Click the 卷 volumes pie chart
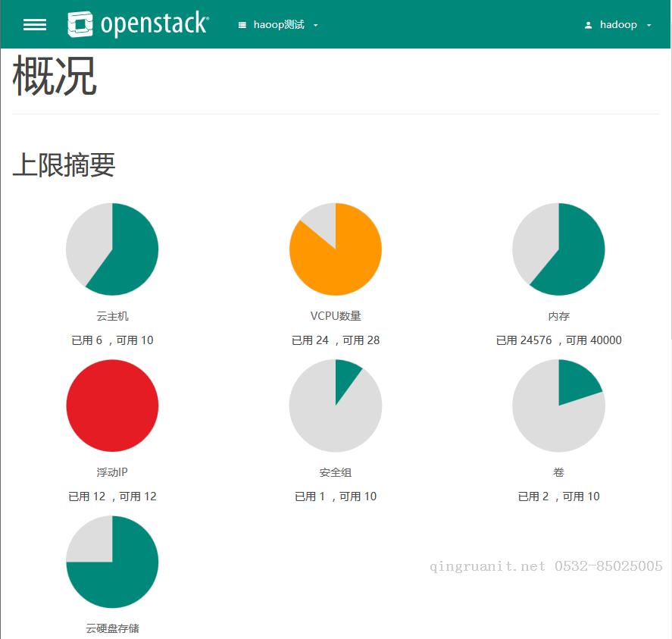The height and width of the screenshot is (639, 672). point(558,406)
